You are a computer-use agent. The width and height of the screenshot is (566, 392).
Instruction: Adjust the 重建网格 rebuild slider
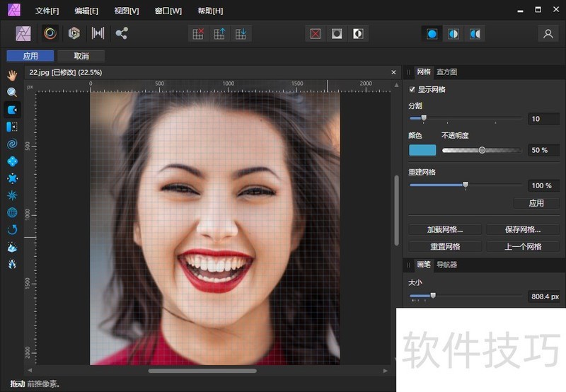466,185
